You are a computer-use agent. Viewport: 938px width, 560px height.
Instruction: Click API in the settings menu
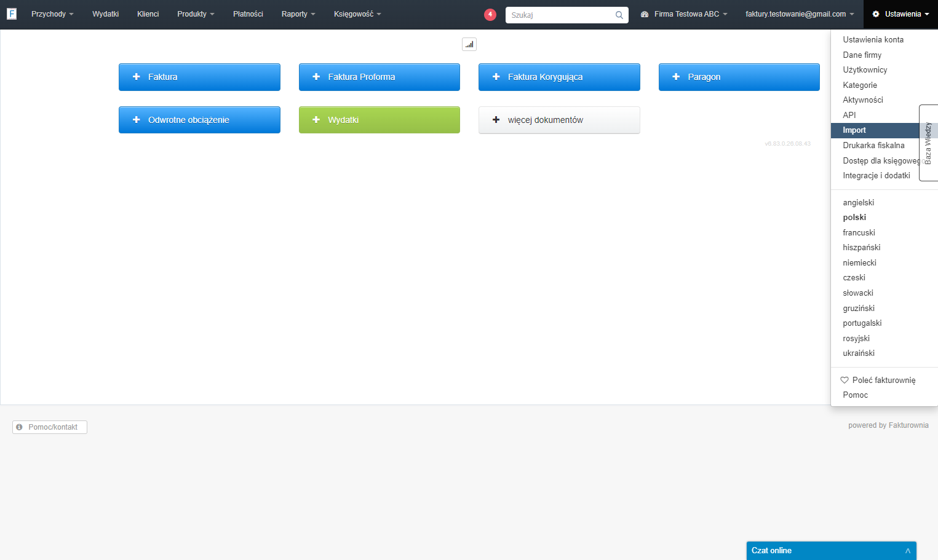pos(849,115)
